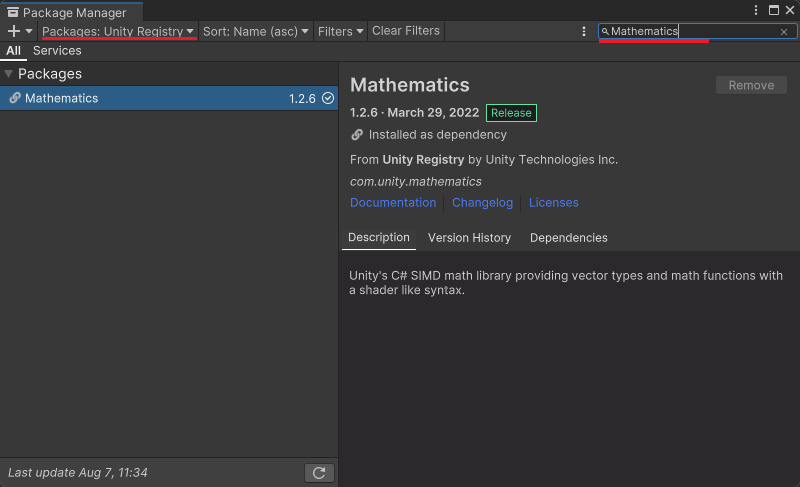
Task: Open the Licenses link
Action: tap(554, 202)
